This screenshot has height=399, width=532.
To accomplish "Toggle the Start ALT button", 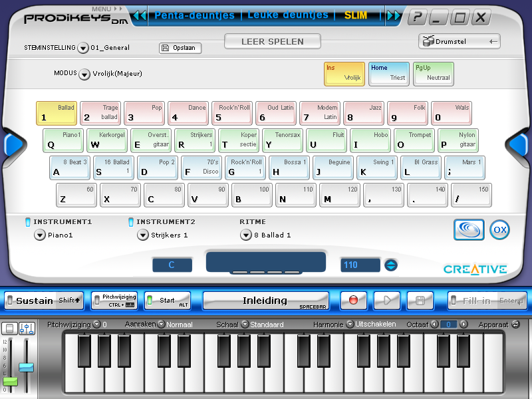I will (168, 301).
